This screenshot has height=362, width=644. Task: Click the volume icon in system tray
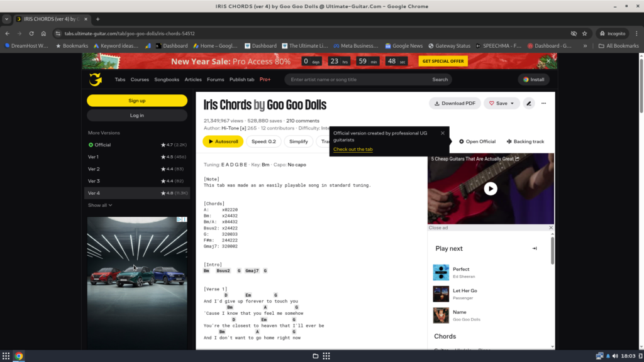(609, 356)
